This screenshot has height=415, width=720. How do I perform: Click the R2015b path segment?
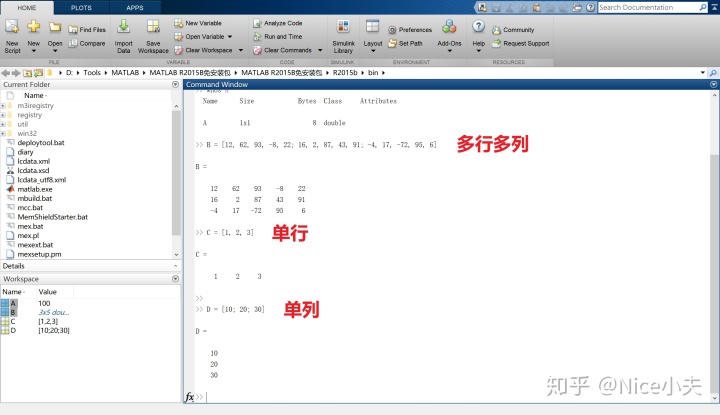[345, 73]
